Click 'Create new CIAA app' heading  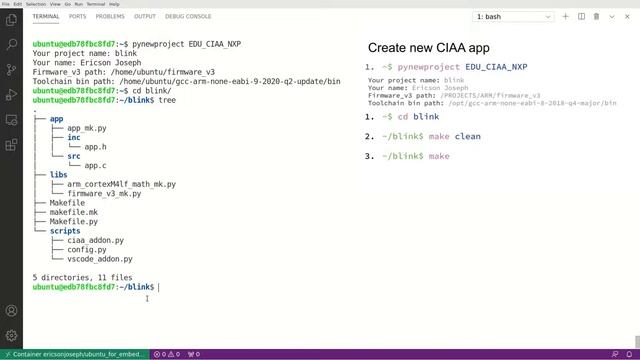coord(429,48)
